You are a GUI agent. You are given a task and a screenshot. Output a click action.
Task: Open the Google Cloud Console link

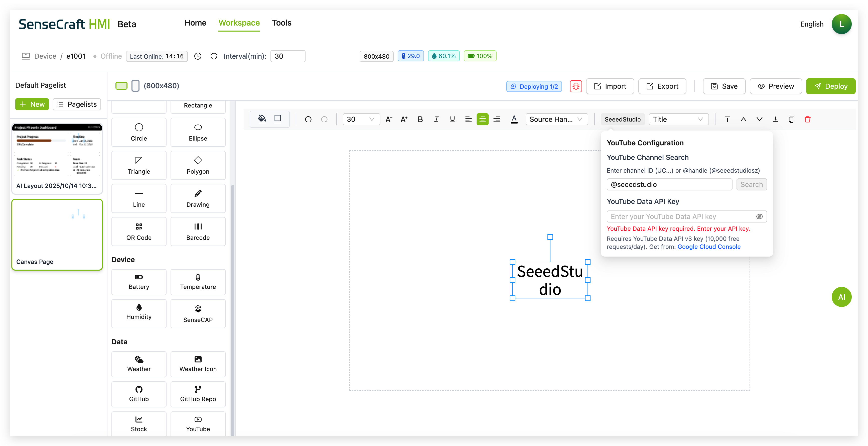point(709,247)
